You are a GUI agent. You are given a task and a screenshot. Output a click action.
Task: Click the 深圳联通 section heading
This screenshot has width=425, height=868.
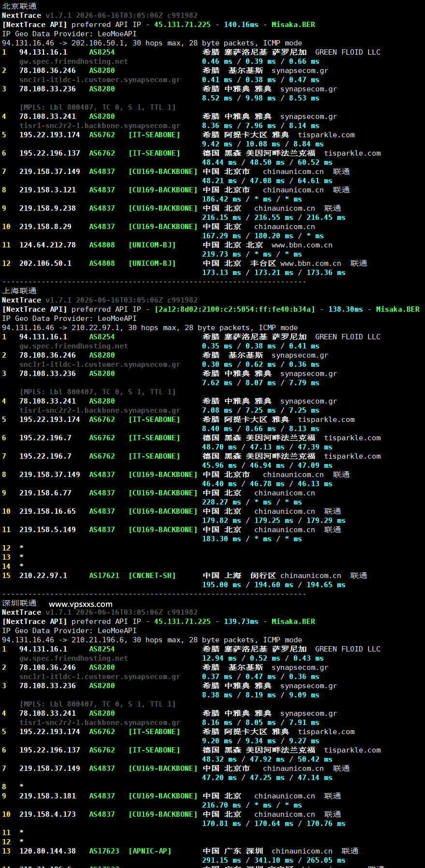point(19,603)
